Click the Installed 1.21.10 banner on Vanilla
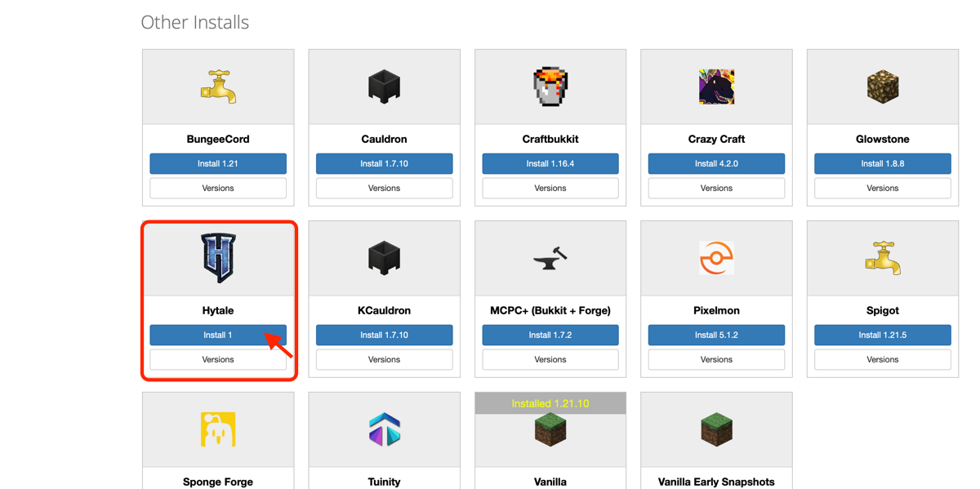Screen dimensions: 980x489 (550, 402)
